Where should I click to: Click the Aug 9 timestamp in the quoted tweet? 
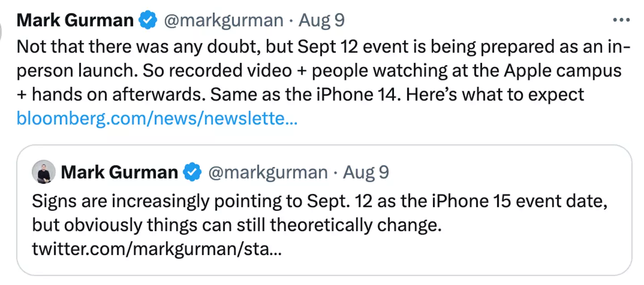point(367,172)
